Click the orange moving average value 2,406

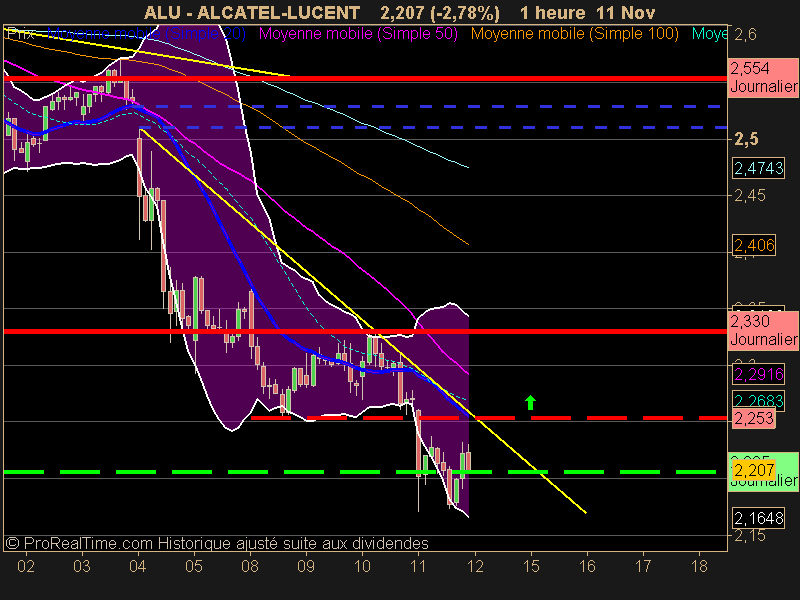tap(754, 245)
